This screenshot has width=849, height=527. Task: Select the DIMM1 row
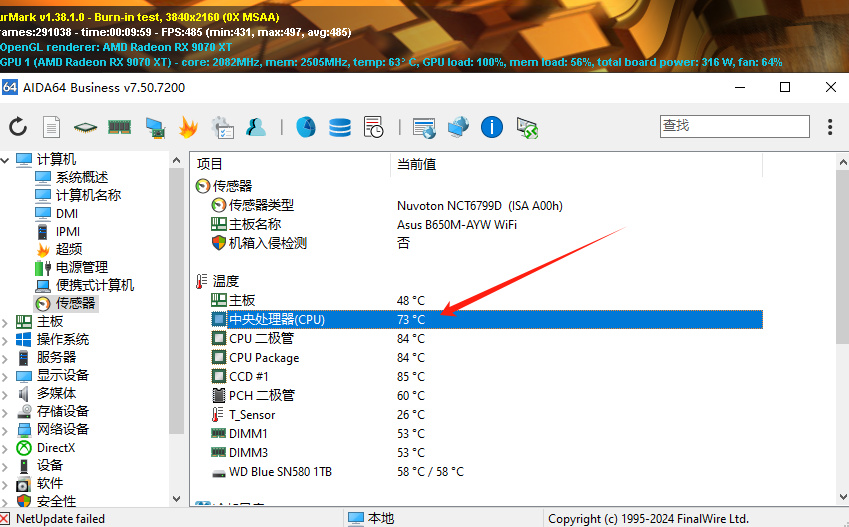click(x=478, y=434)
